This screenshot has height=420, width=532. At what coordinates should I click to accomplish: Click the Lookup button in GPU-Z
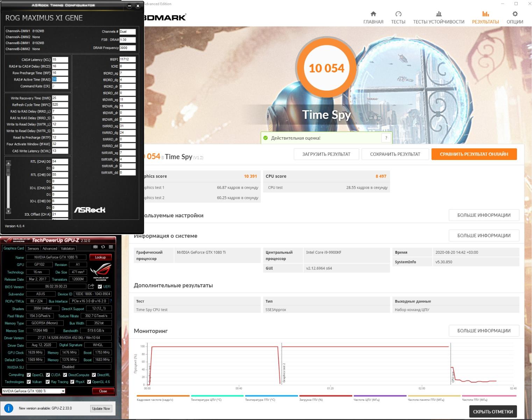[100, 257]
